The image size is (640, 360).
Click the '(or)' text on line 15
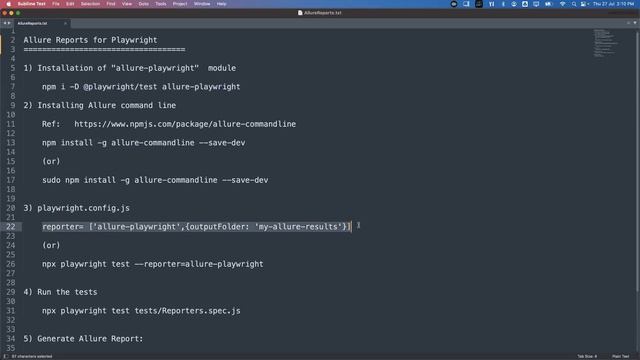[x=51, y=161]
